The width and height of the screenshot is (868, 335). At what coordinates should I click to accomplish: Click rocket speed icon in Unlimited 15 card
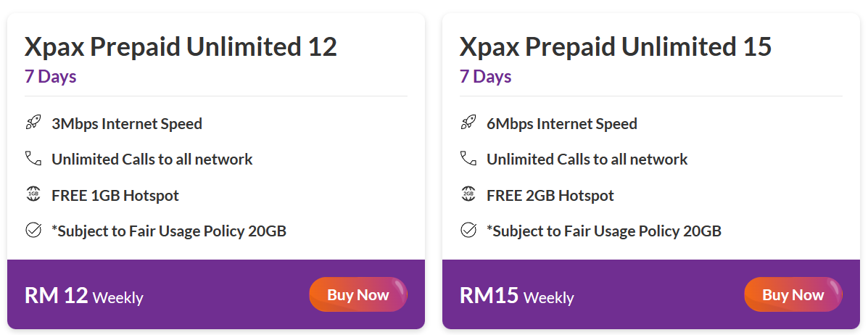(468, 123)
